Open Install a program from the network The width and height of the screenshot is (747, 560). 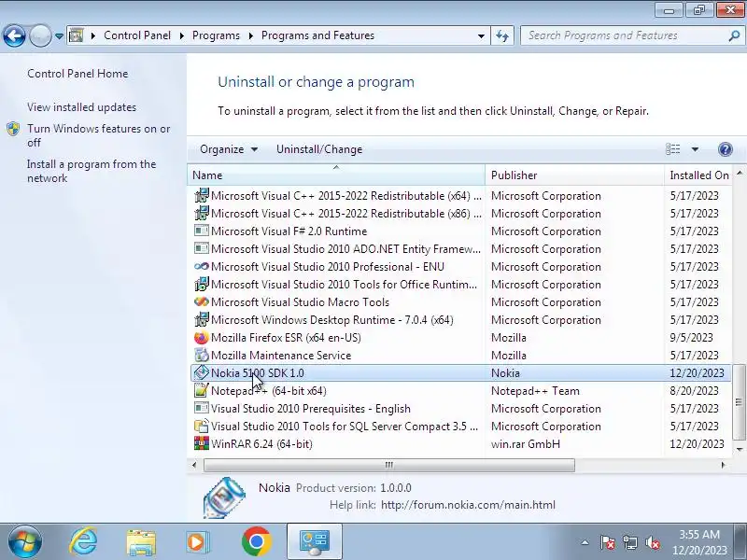click(92, 172)
